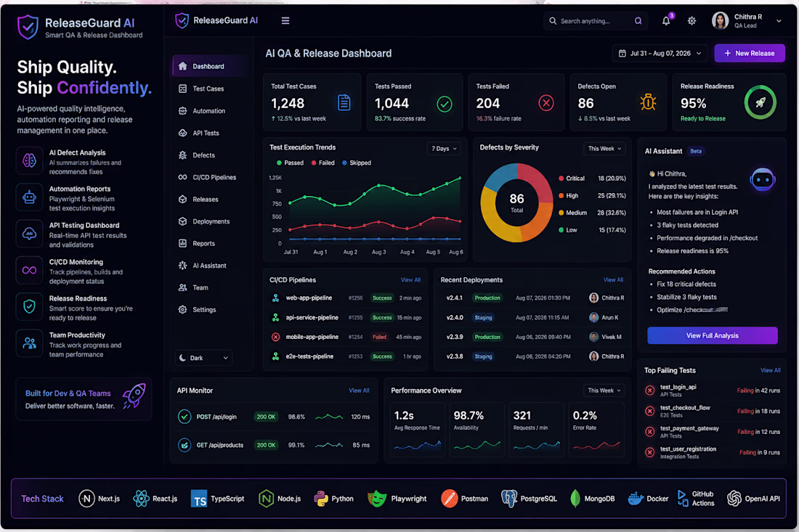Click View All in Top Failing Tests
Image resolution: width=799 pixels, height=532 pixels.
(770, 371)
